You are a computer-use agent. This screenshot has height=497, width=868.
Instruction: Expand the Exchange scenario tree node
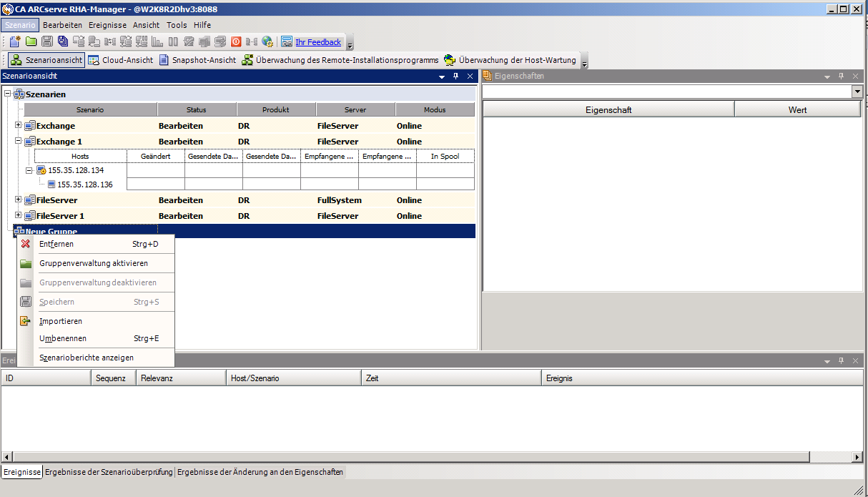[x=19, y=125]
